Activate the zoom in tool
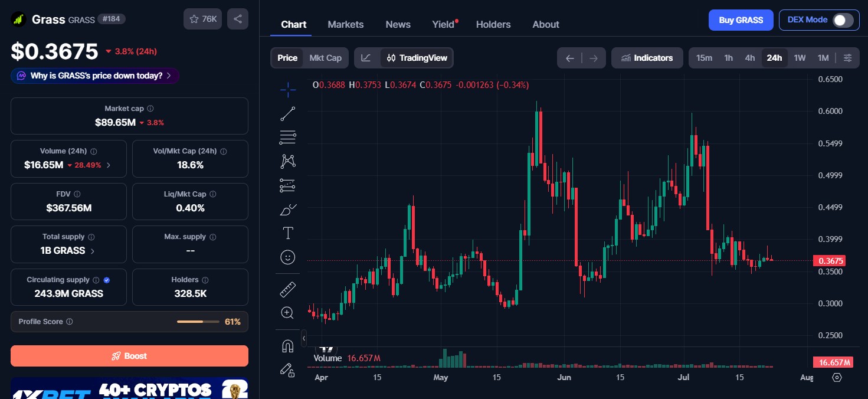868x399 pixels. tap(288, 313)
